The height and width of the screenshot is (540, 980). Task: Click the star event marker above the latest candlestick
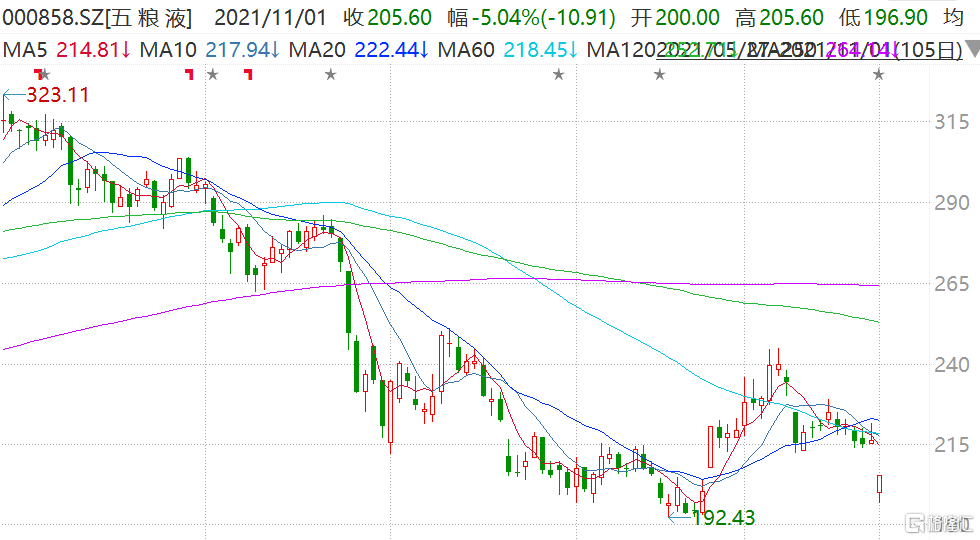point(879,75)
